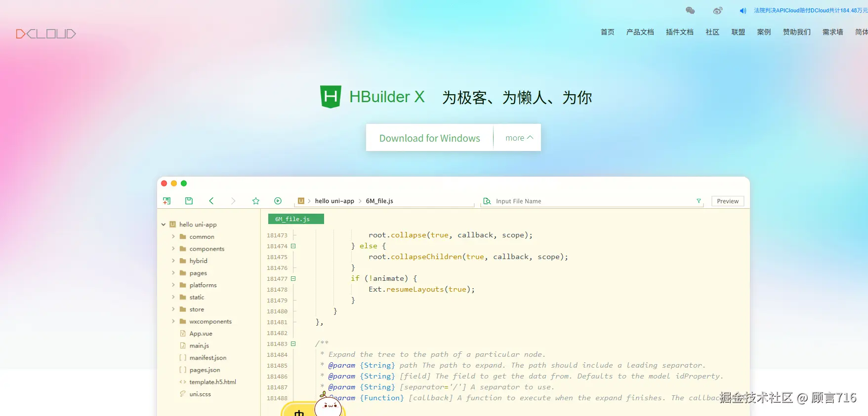Expand the components folder chevron
Viewport: 868px width, 416px height.
173,249
